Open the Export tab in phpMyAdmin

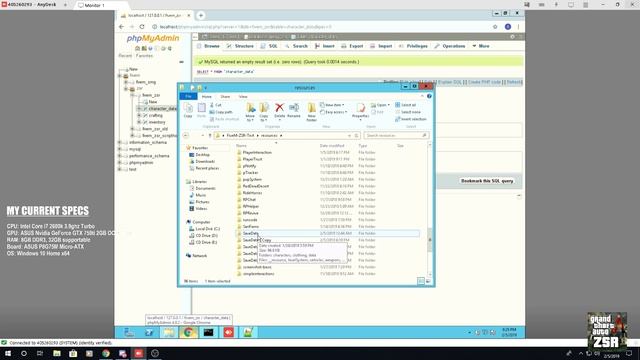352,46
